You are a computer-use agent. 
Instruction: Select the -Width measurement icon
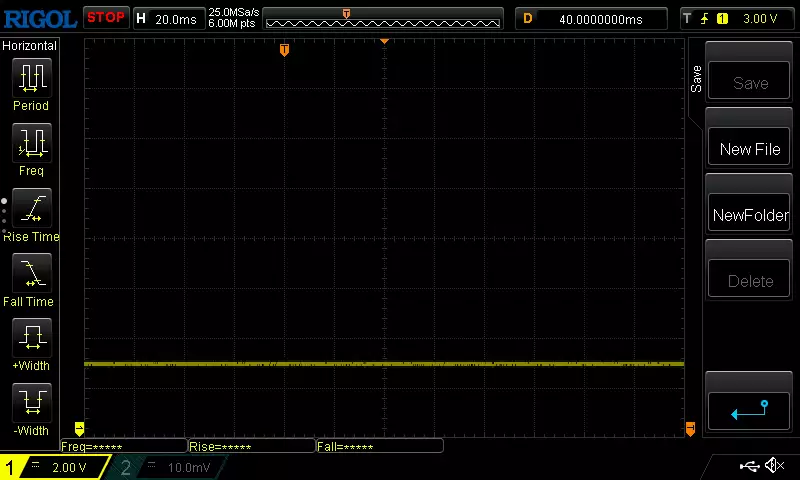32,402
